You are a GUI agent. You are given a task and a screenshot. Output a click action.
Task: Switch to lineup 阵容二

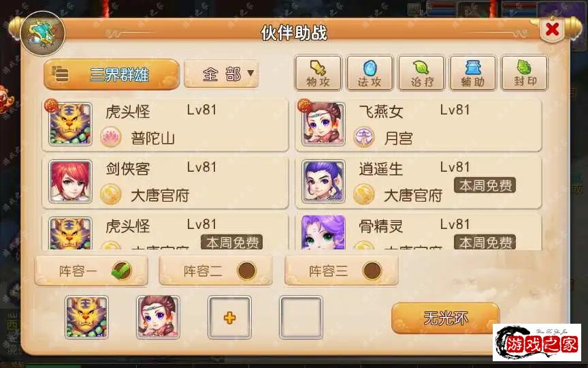click(216, 271)
